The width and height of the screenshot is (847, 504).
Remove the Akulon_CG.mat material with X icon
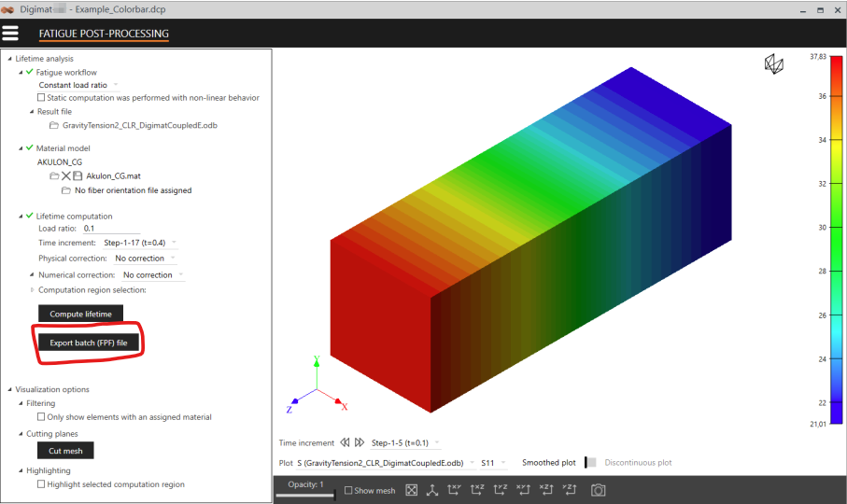[x=65, y=175]
